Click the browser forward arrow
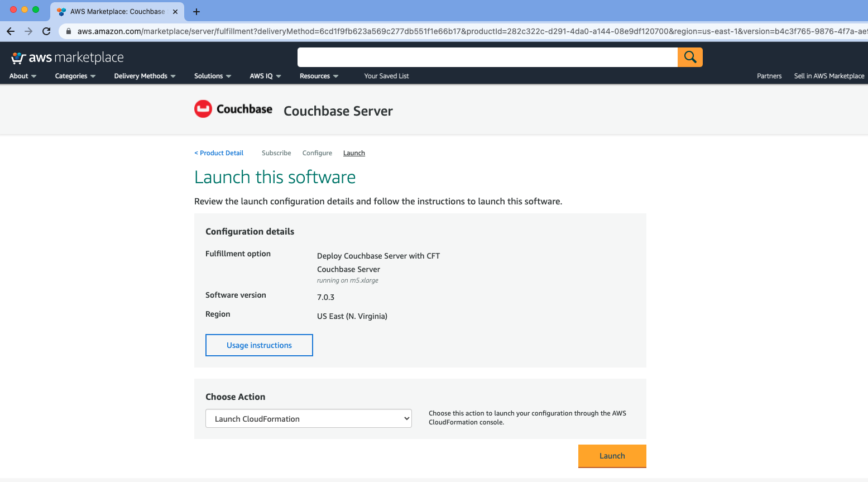868x482 pixels. point(28,31)
